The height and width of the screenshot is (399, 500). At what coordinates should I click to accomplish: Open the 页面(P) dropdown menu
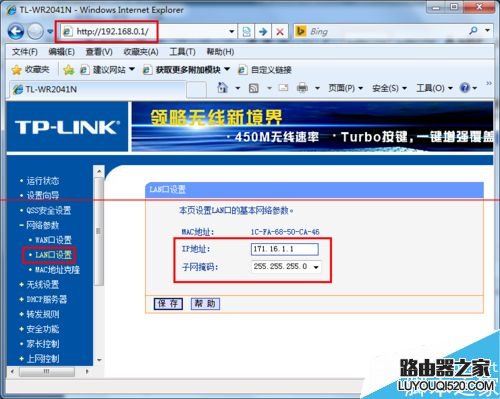click(x=345, y=88)
